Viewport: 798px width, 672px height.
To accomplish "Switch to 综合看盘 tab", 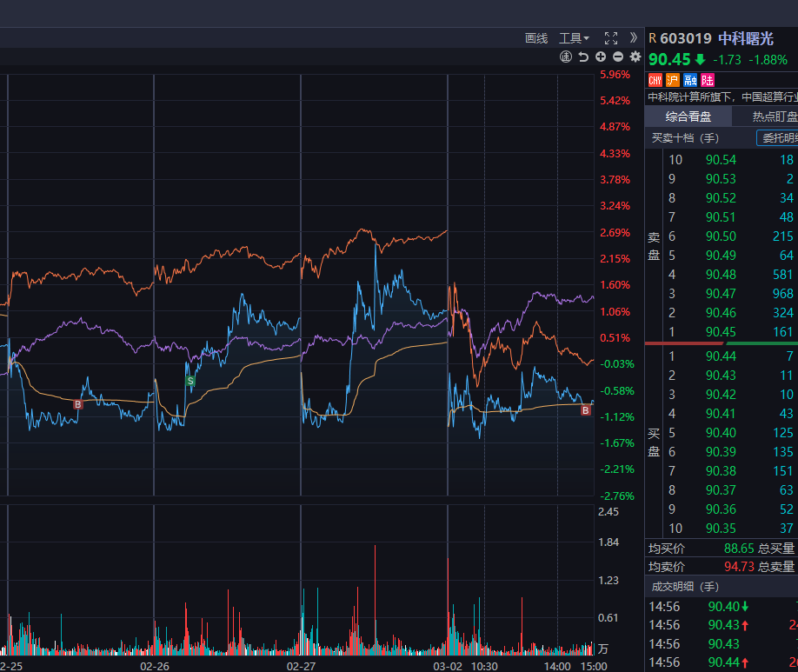I will (688, 116).
